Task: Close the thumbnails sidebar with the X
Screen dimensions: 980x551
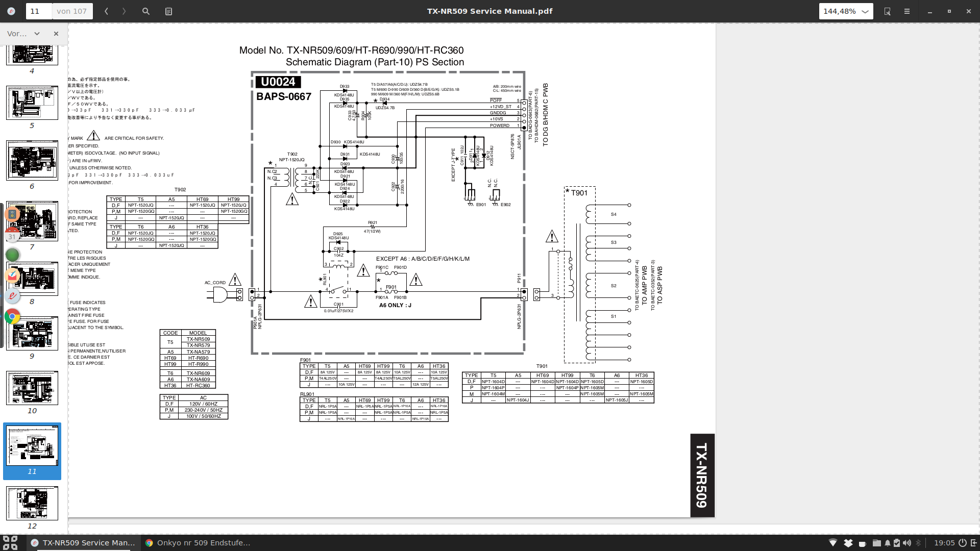Action: [56, 34]
